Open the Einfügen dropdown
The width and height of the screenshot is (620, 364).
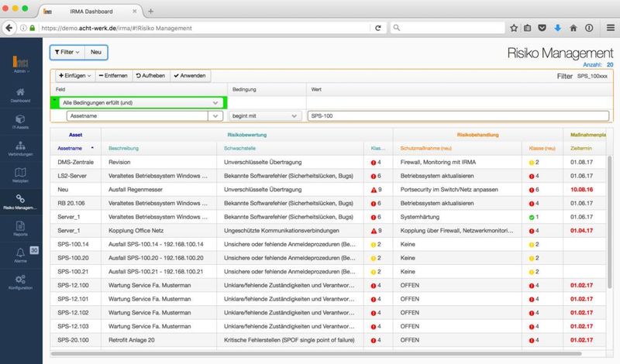pos(74,75)
